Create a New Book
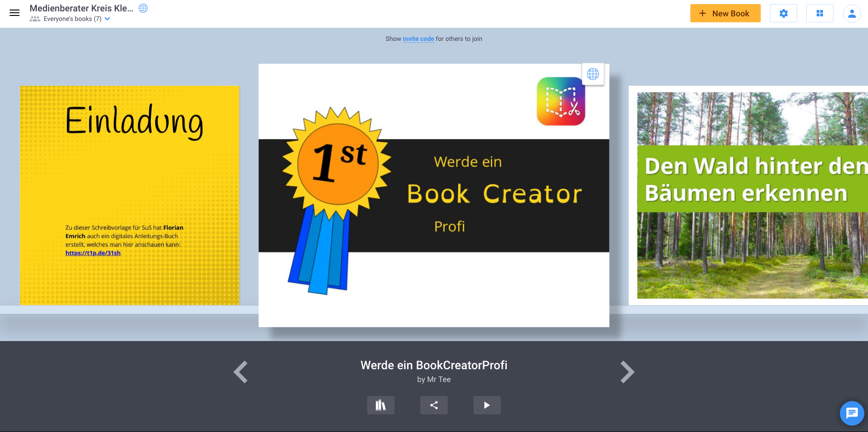The image size is (868, 432). click(x=725, y=13)
